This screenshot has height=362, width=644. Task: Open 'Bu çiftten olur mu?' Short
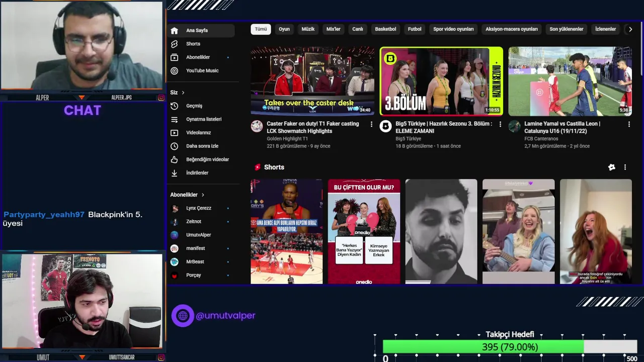click(364, 232)
